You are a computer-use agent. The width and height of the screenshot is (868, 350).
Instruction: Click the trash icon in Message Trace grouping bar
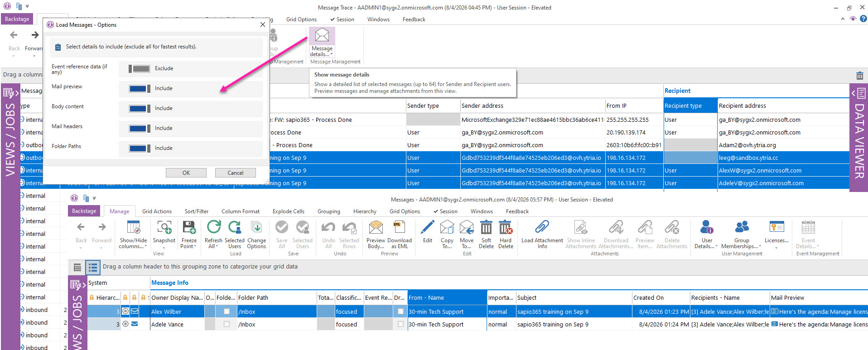click(x=859, y=76)
